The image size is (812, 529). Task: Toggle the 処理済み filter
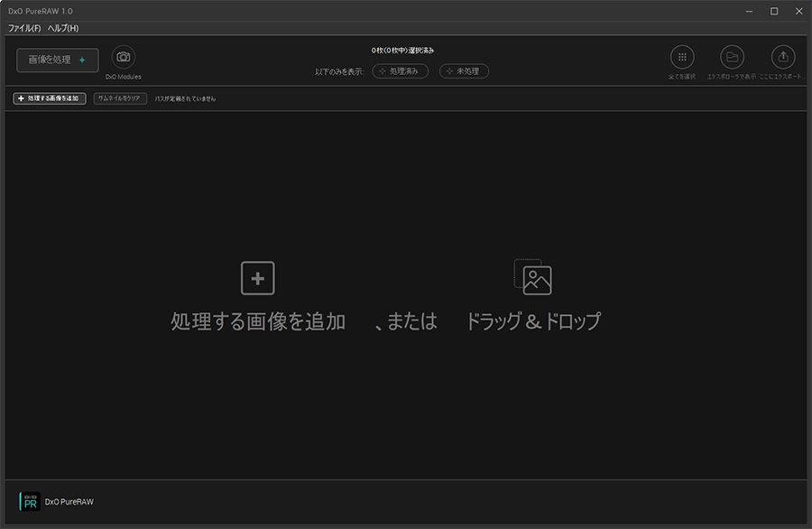point(401,71)
